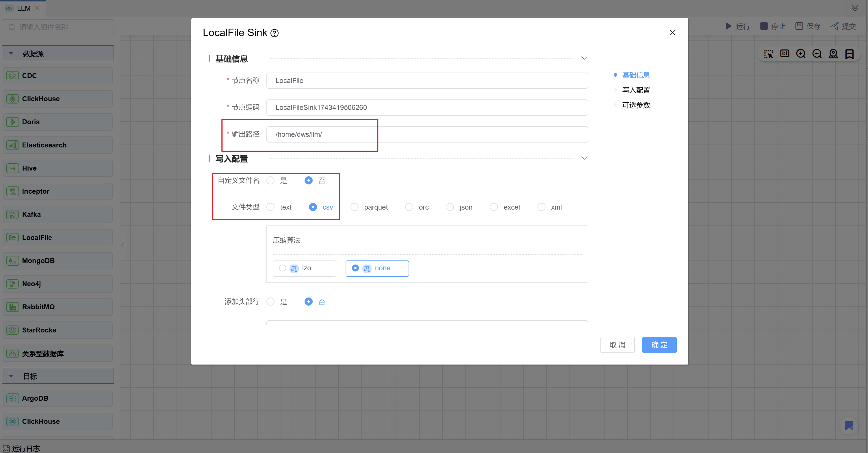Zoom in on the canvas
The width and height of the screenshot is (868, 453).
pyautogui.click(x=801, y=53)
